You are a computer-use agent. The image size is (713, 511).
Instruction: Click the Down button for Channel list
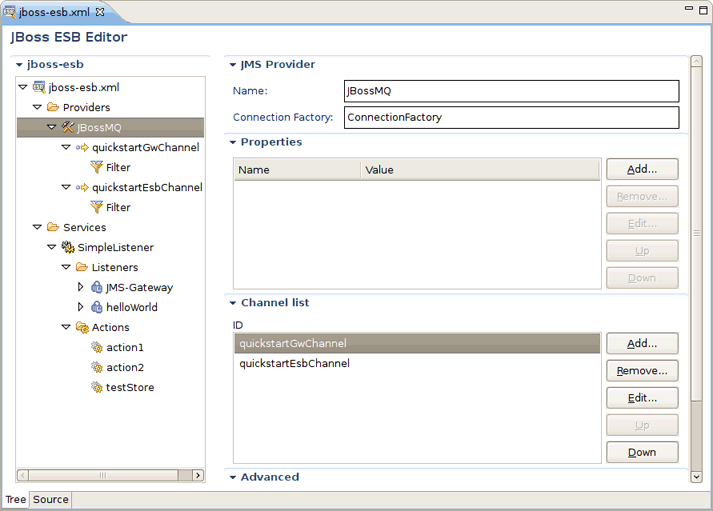(642, 452)
